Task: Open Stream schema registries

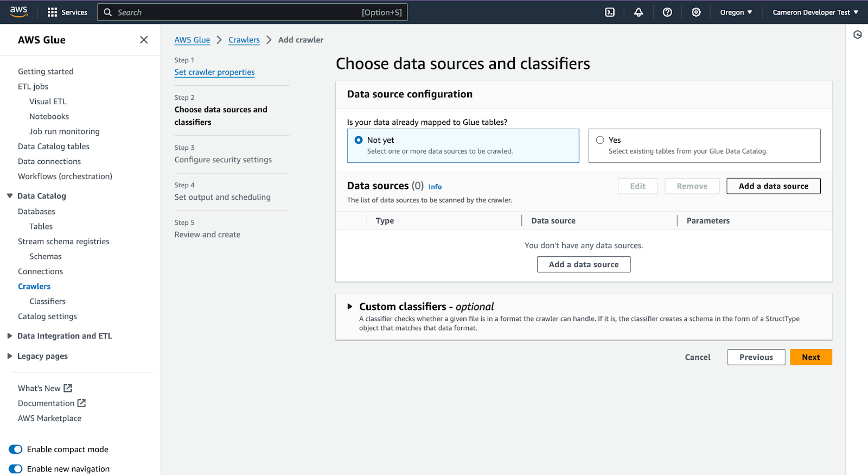Action: 63,242
